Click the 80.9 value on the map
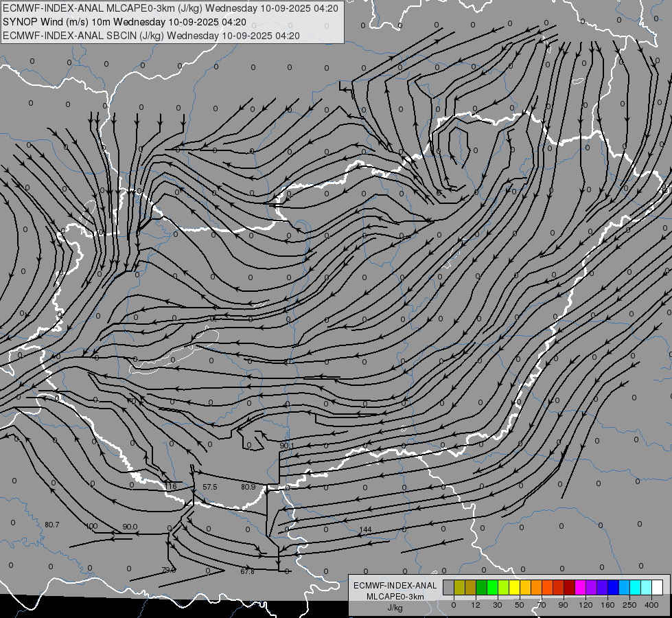Image resolution: width=672 pixels, height=618 pixels. (x=248, y=487)
